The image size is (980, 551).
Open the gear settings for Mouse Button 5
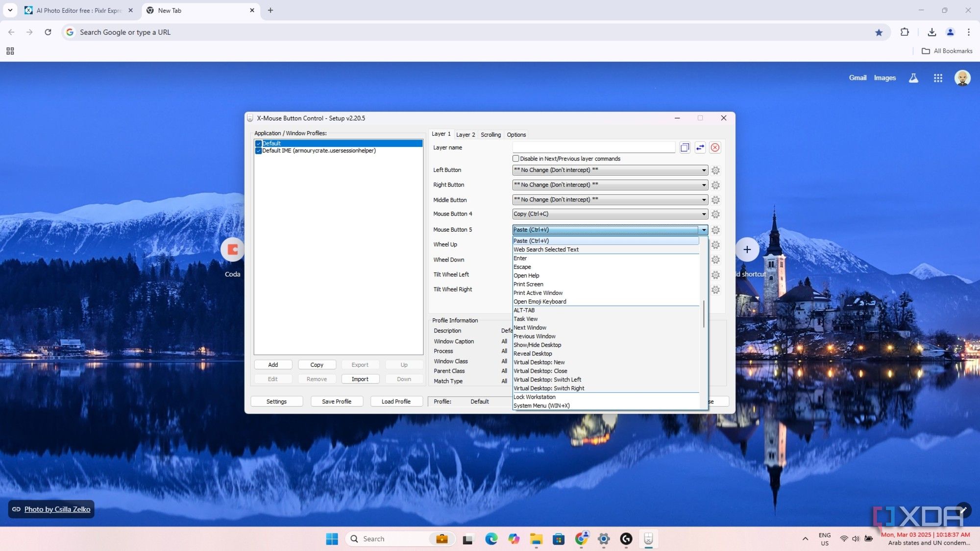coord(715,230)
